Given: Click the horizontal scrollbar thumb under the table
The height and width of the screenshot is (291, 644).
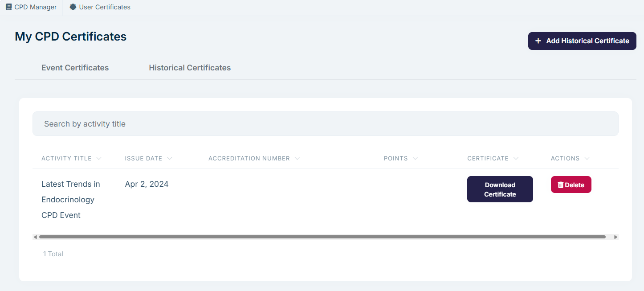Looking at the screenshot, I should click(x=322, y=237).
